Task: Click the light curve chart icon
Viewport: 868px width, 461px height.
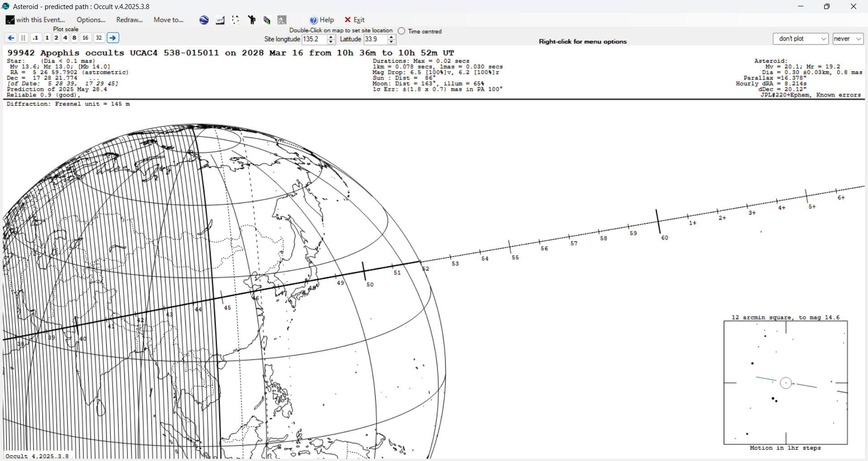Action: (220, 20)
